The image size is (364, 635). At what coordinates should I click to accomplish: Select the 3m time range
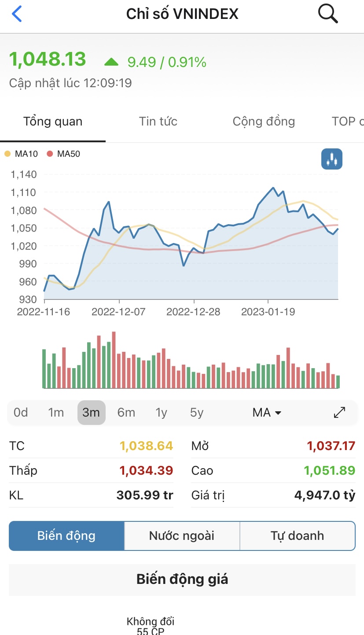point(91,413)
